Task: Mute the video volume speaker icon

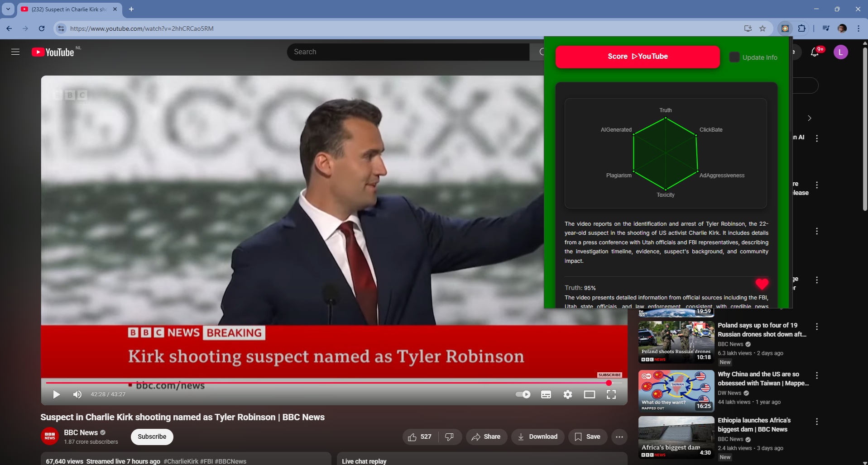Action: pyautogui.click(x=77, y=394)
